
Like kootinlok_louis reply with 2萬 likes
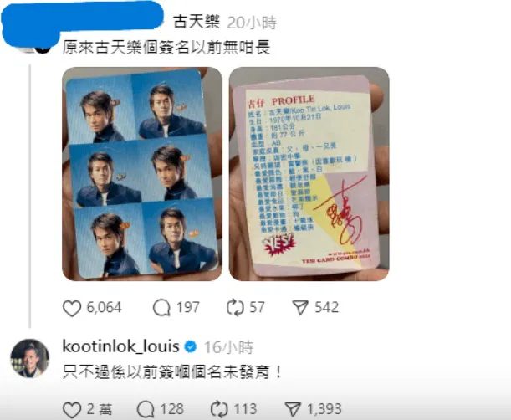(72, 410)
